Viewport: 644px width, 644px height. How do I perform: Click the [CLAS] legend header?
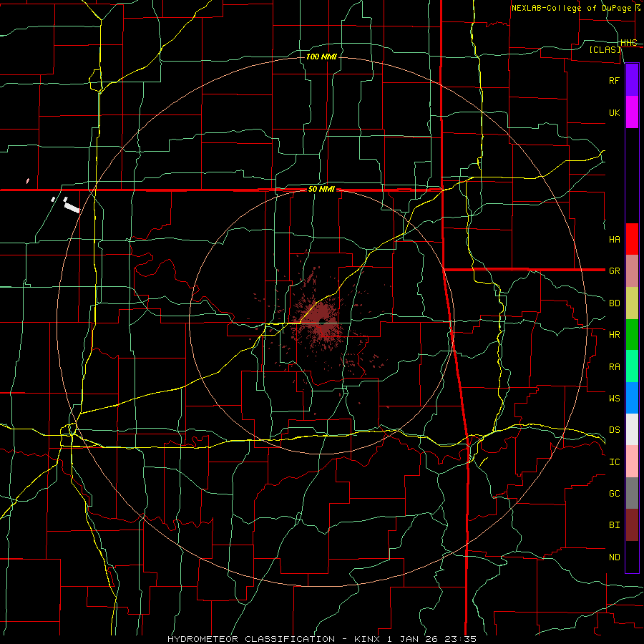605,50
